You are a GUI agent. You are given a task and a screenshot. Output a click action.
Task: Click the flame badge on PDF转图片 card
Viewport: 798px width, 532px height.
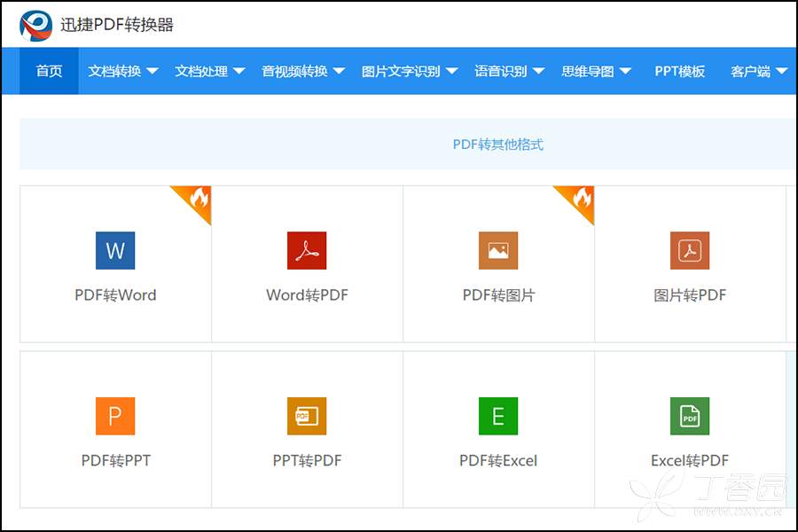(581, 199)
